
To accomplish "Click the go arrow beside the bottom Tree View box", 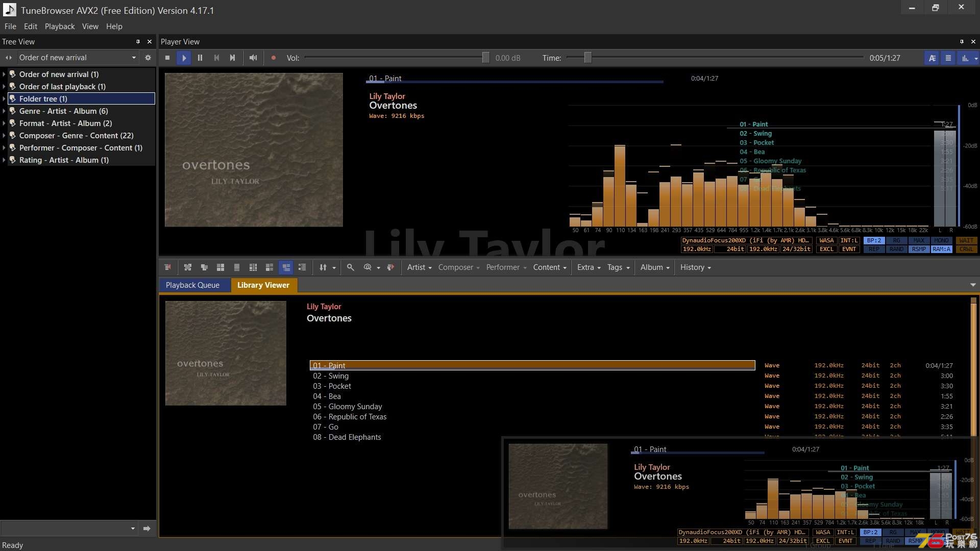I will pyautogui.click(x=147, y=529).
